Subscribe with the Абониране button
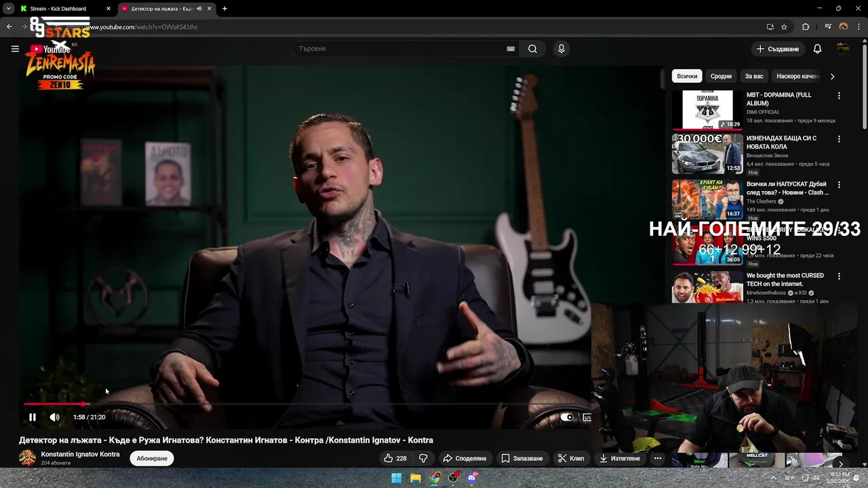 coord(152,458)
